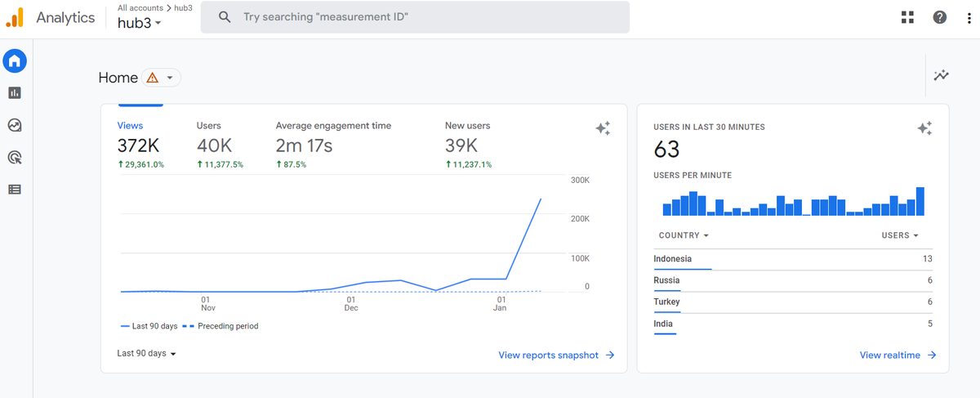Click the sparkle icon in Views card

[x=603, y=128]
